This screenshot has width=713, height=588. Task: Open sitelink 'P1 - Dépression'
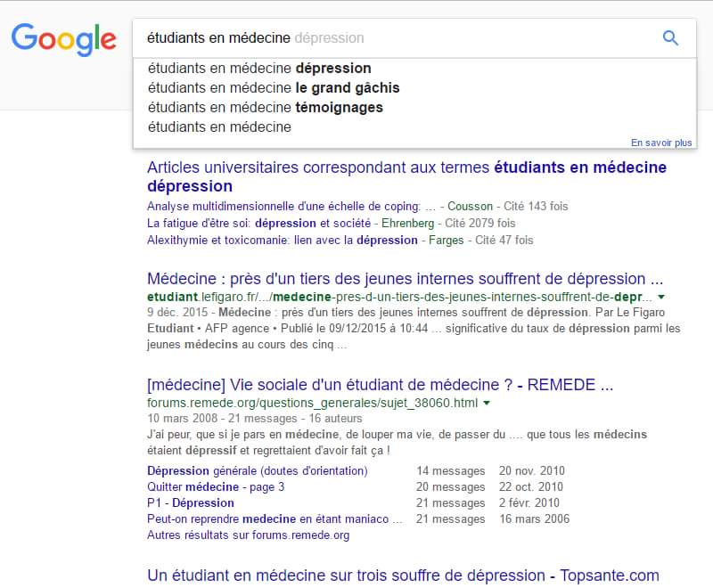pyautogui.click(x=191, y=503)
